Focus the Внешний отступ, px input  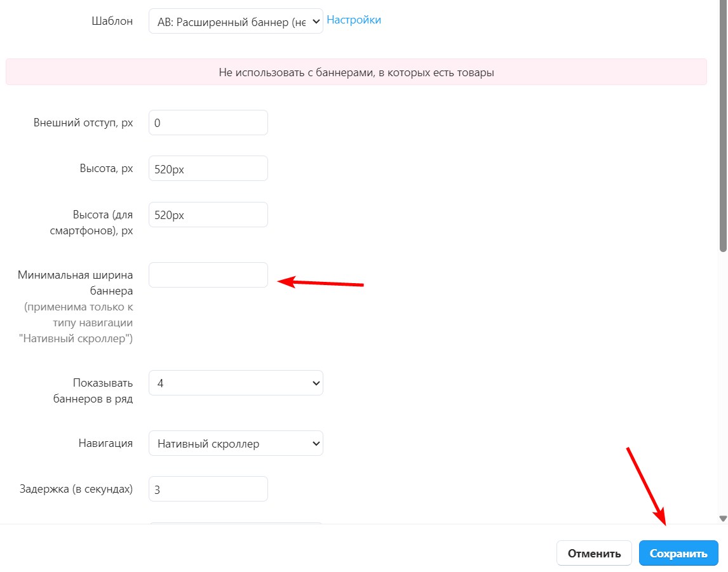208,123
